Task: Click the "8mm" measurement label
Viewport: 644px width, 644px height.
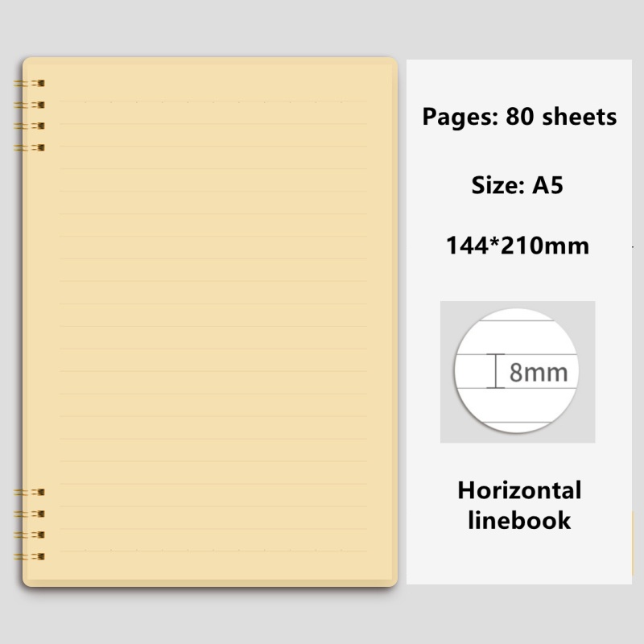Action: coord(538,372)
